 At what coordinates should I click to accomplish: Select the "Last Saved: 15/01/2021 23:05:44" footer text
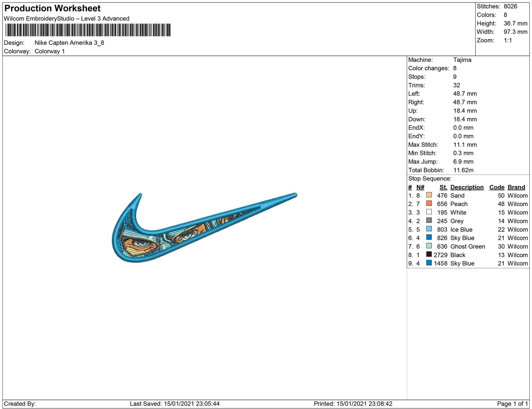pos(175,404)
